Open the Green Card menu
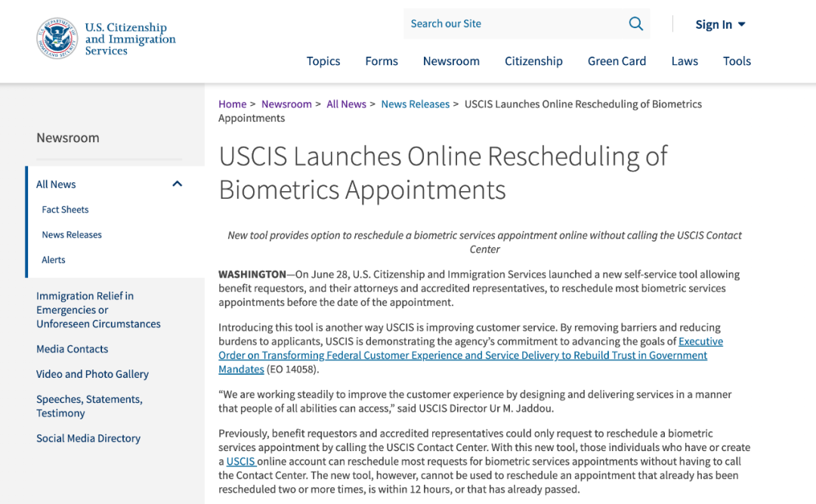The height and width of the screenshot is (504, 816). (617, 61)
